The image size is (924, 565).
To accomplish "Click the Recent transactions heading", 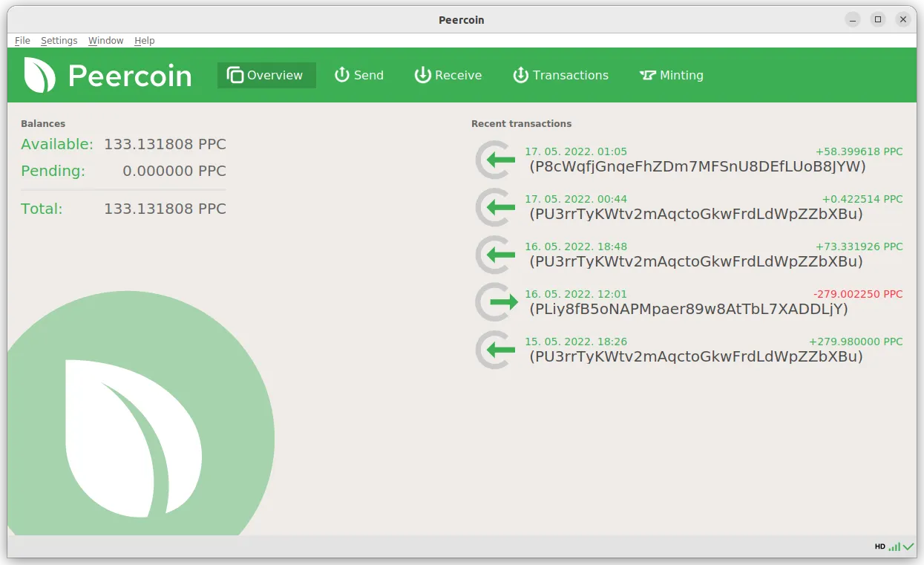I will [x=522, y=124].
